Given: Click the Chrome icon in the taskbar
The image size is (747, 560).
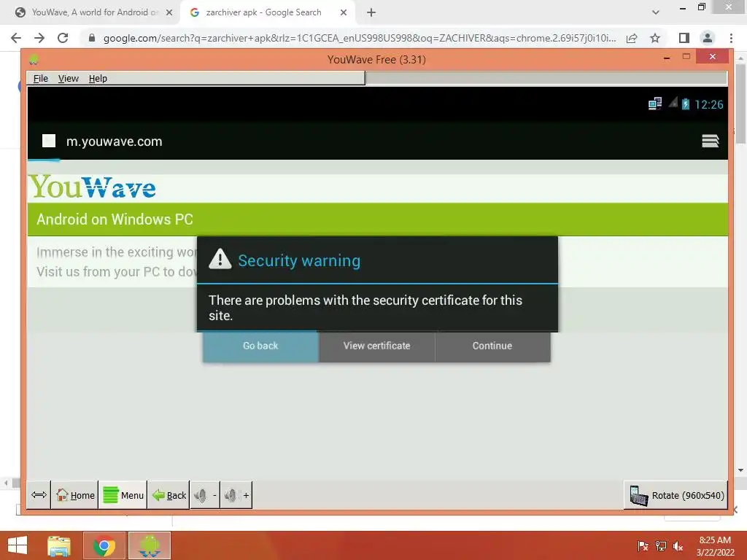Looking at the screenshot, I should pyautogui.click(x=104, y=546).
